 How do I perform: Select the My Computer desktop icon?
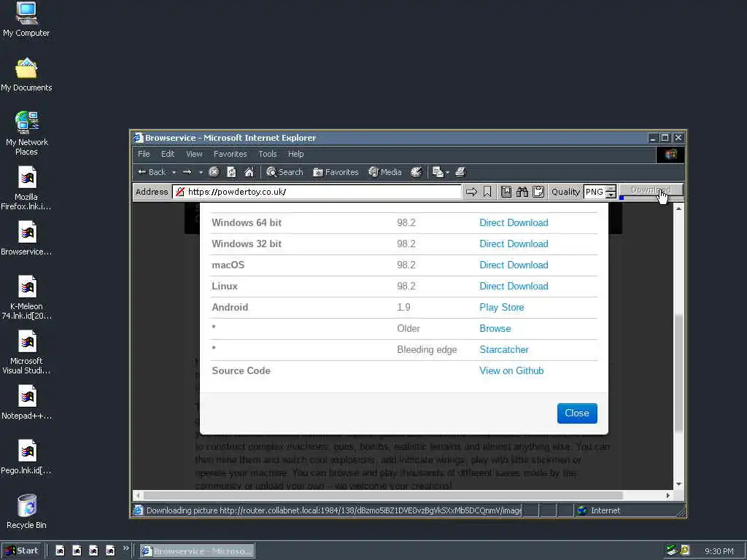26,20
